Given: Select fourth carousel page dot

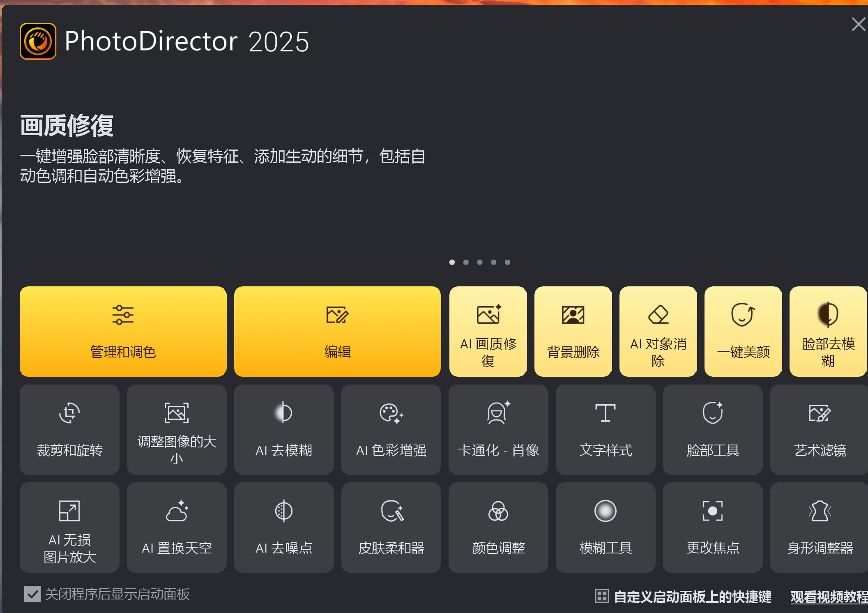Looking at the screenshot, I should point(494,262).
